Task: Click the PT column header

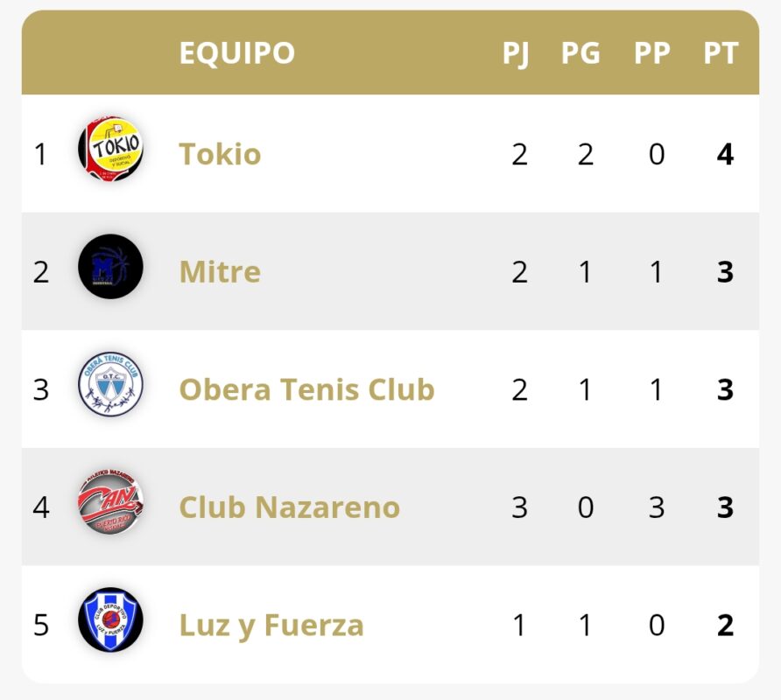Action: 721,53
